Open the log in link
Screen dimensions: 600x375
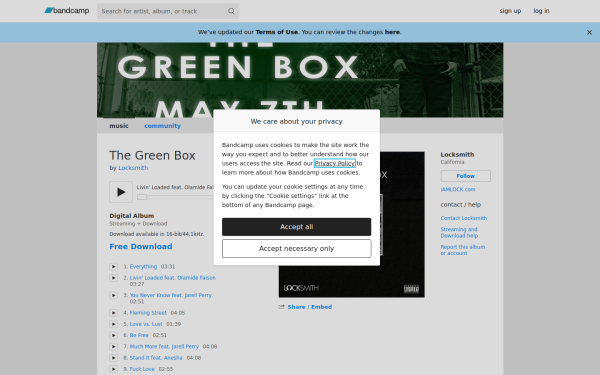point(541,11)
